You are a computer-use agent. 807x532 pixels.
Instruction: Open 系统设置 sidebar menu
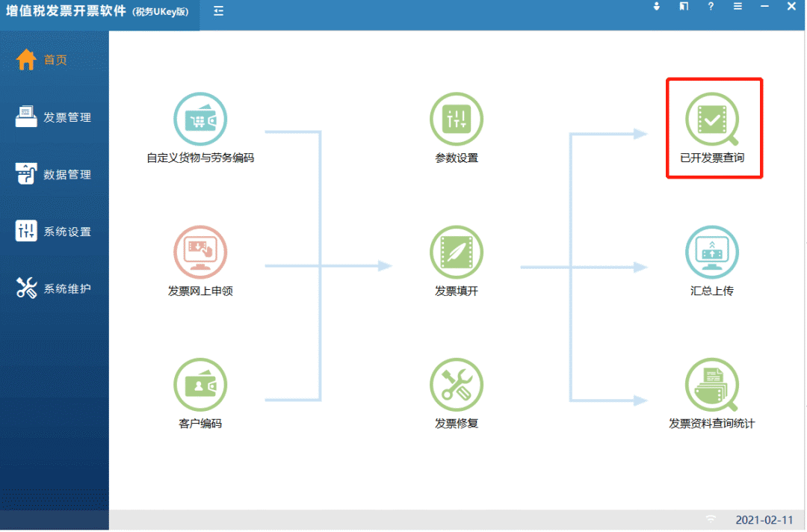pos(54,231)
